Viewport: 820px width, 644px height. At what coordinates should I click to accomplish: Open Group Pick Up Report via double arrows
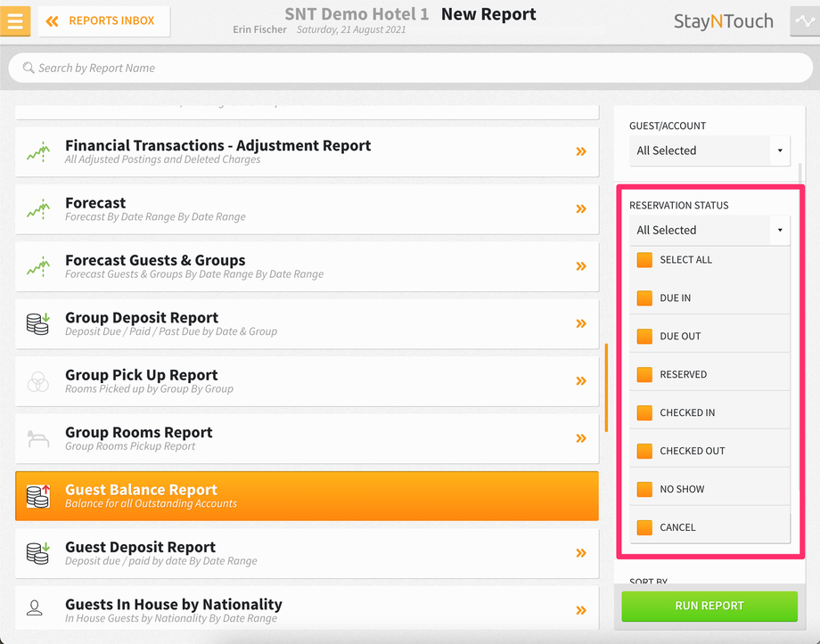pyautogui.click(x=581, y=381)
